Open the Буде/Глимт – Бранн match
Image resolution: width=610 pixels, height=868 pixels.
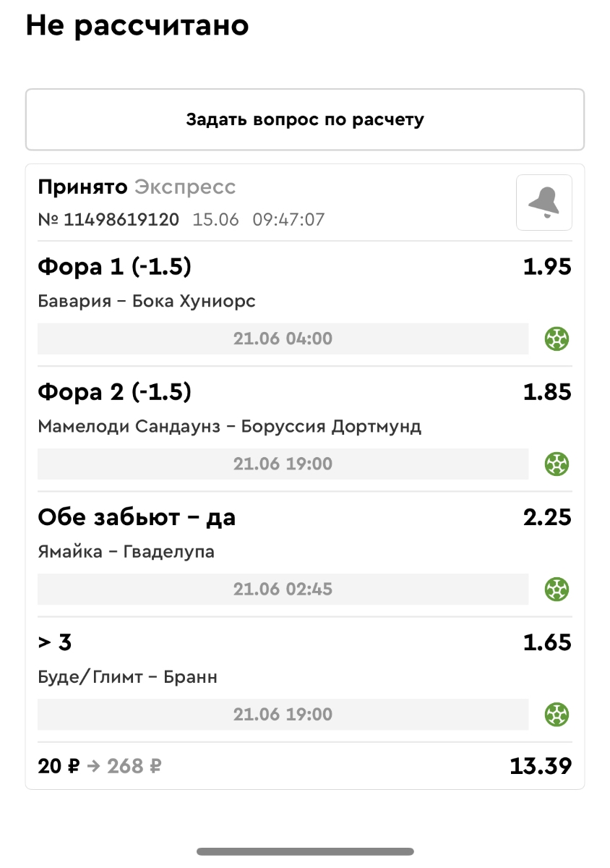point(127,677)
